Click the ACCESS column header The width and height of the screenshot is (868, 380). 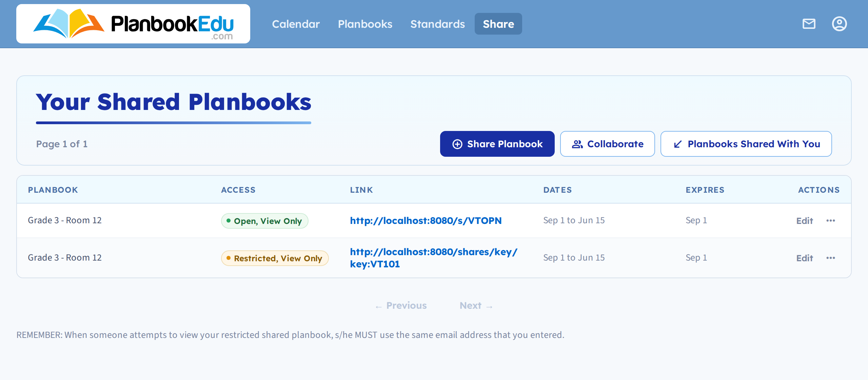[238, 190]
